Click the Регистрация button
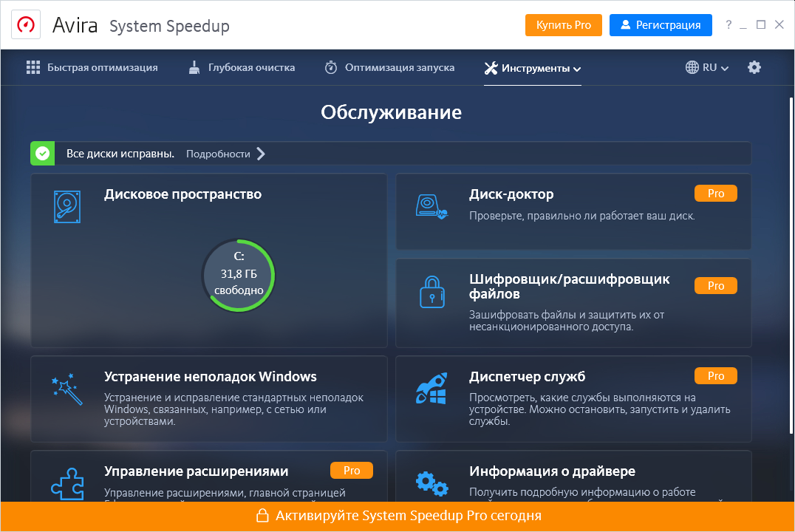 [x=661, y=25]
